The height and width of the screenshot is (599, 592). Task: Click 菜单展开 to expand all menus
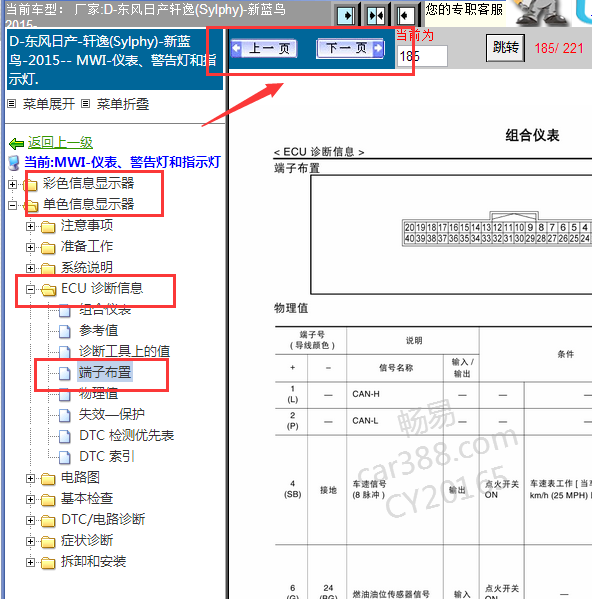click(x=49, y=104)
